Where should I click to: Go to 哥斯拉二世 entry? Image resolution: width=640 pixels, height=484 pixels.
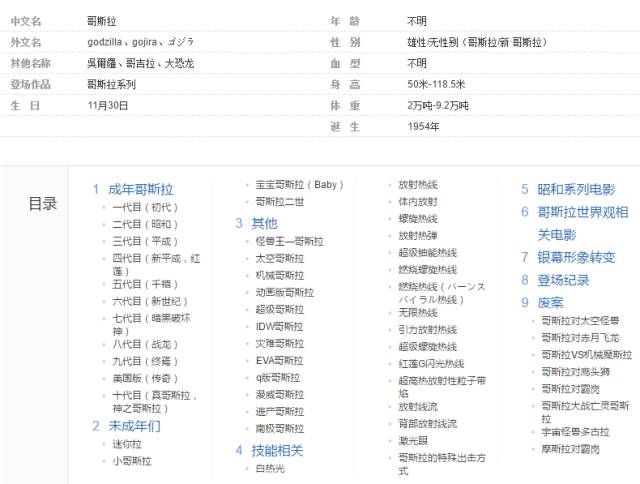[x=280, y=202]
